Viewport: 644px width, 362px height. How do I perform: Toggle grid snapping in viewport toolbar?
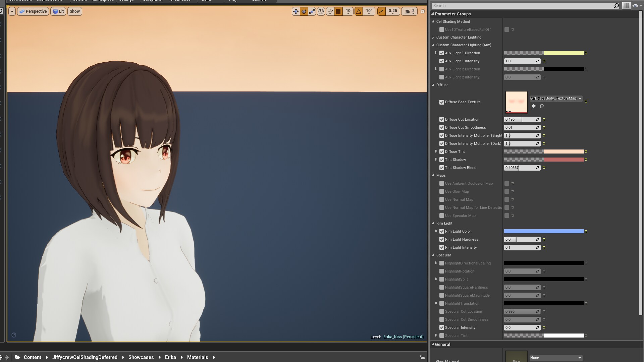(x=338, y=11)
